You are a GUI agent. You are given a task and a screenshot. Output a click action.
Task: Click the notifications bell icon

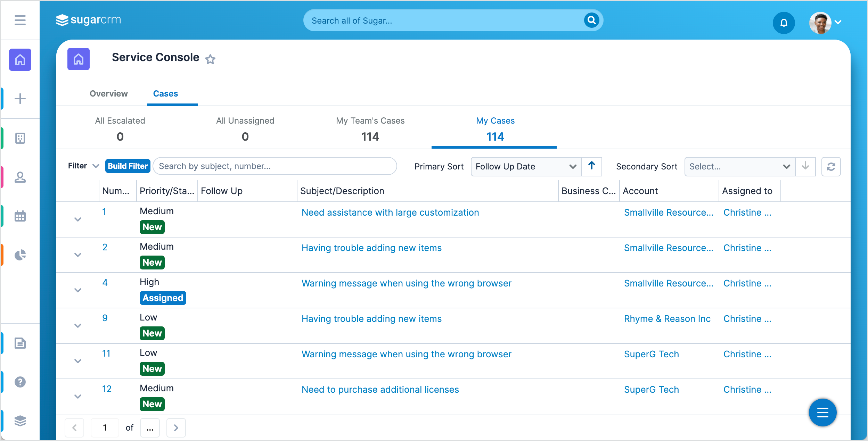click(784, 23)
